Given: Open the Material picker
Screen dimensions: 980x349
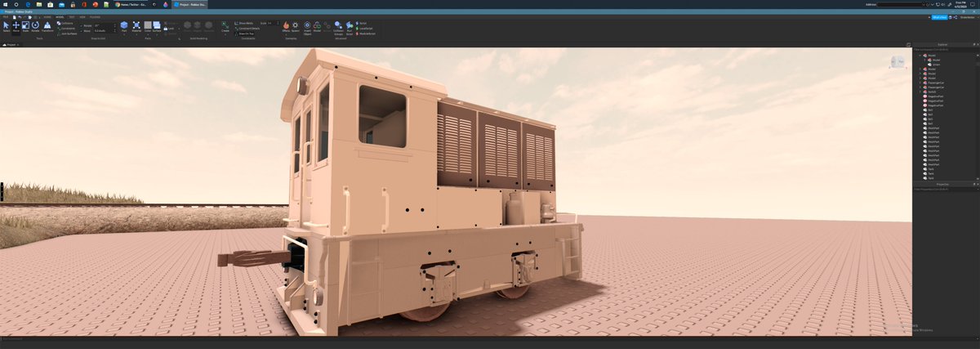Looking at the screenshot, I should tap(136, 27).
